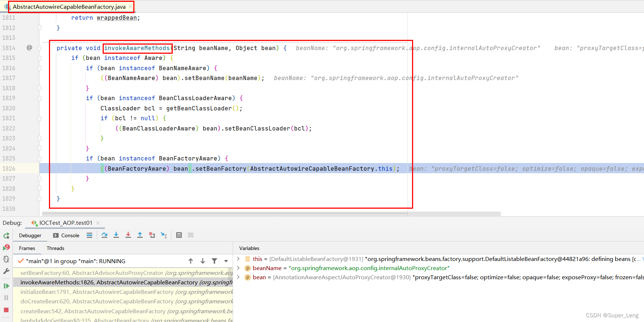Click Show Execution Point icon
Viewport: 644px width, 322px height.
click(89, 235)
